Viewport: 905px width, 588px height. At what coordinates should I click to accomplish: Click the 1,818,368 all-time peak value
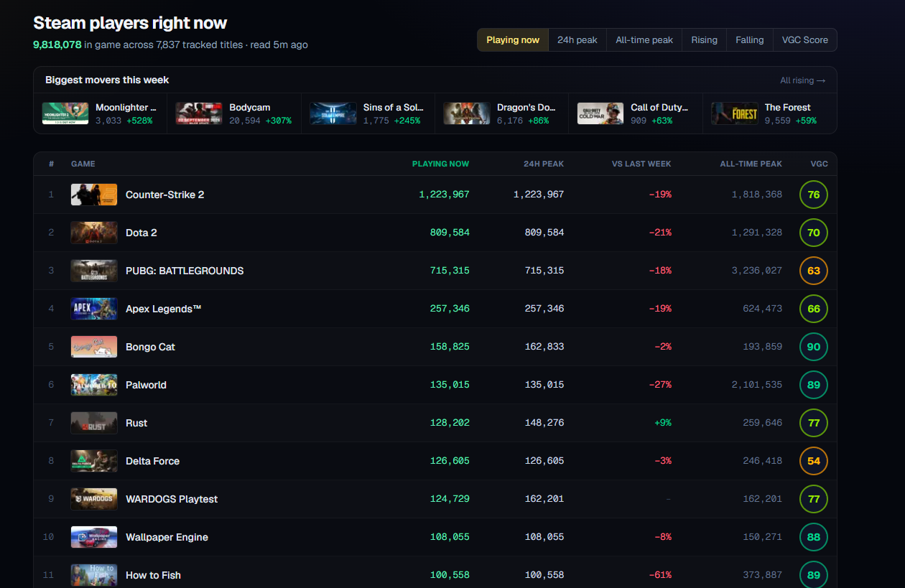click(x=757, y=195)
